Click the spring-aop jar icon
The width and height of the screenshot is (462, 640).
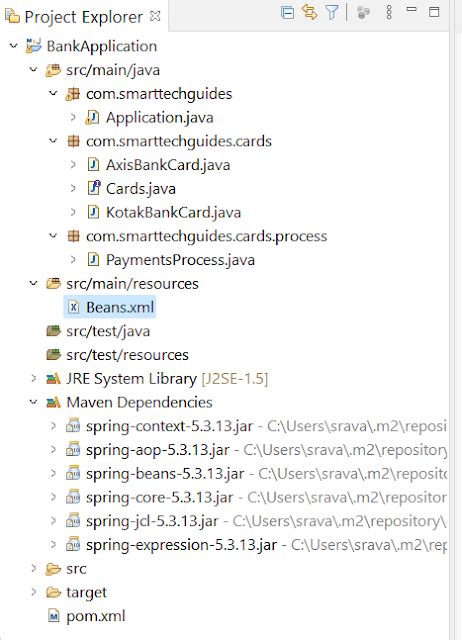[x=73, y=449]
